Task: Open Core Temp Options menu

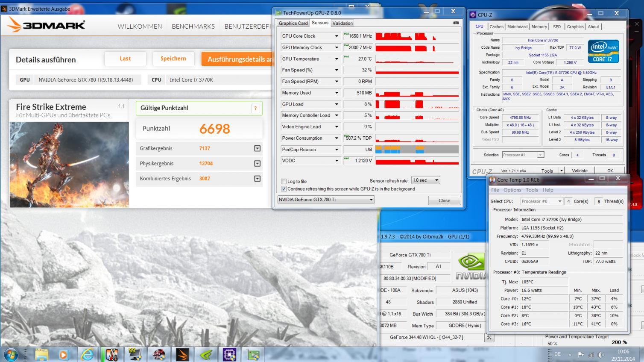Action: pos(512,190)
